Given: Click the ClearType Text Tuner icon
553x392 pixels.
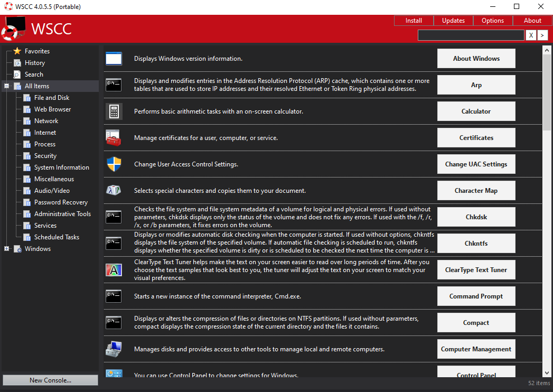Looking at the screenshot, I should coord(114,270).
